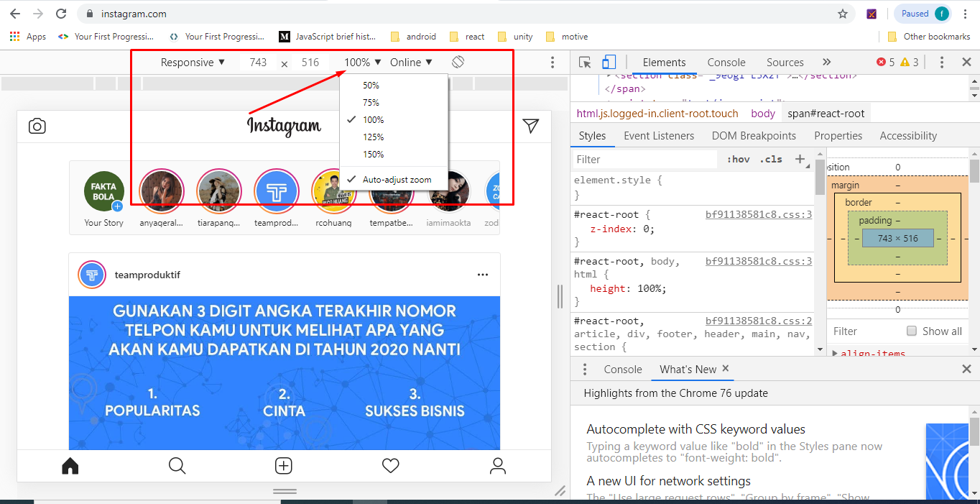The height and width of the screenshot is (504, 980).
Task: Click the Styles Filter input
Action: point(644,159)
